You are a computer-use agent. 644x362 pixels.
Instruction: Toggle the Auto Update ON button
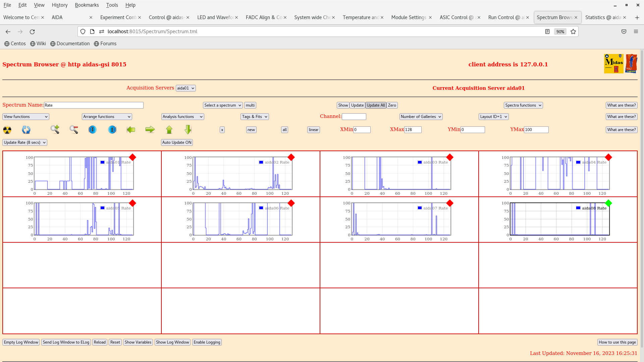[177, 142]
